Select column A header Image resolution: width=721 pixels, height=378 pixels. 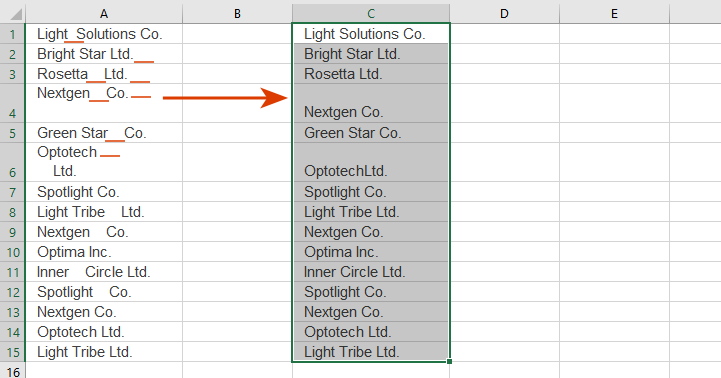click(104, 14)
